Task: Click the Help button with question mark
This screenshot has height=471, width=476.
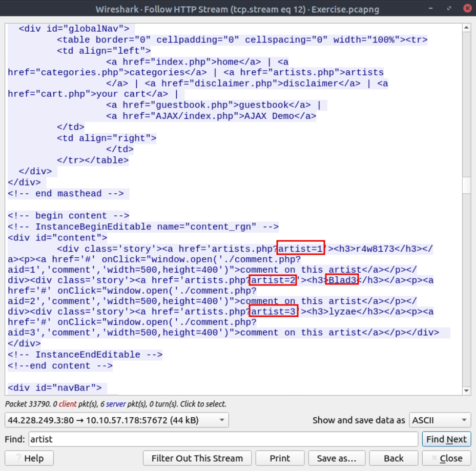Action: point(29,458)
